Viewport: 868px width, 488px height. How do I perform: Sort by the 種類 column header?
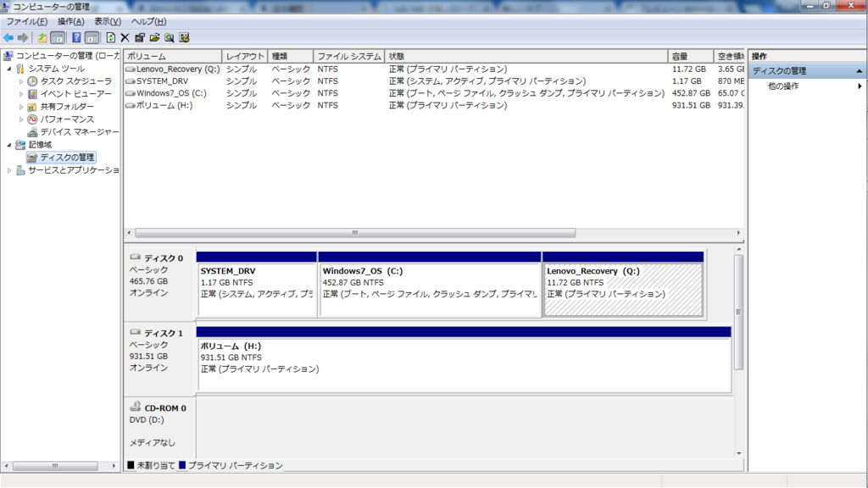[x=291, y=57]
